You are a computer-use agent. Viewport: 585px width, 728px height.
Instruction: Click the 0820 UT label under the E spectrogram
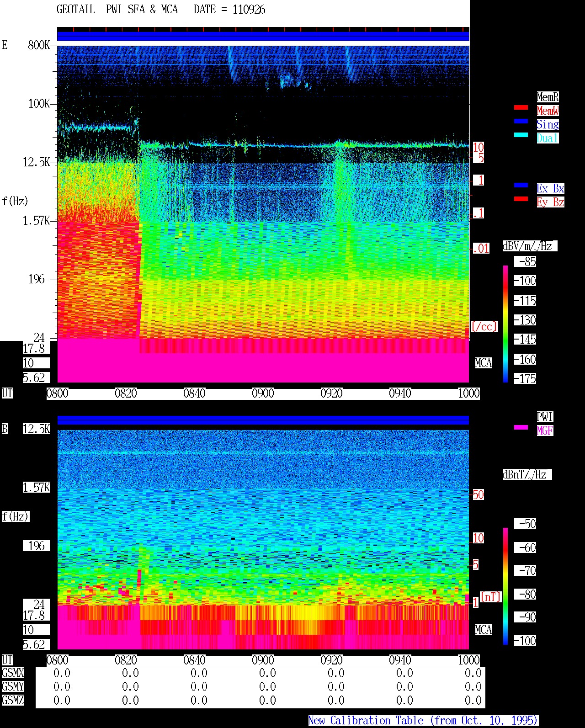pyautogui.click(x=126, y=393)
